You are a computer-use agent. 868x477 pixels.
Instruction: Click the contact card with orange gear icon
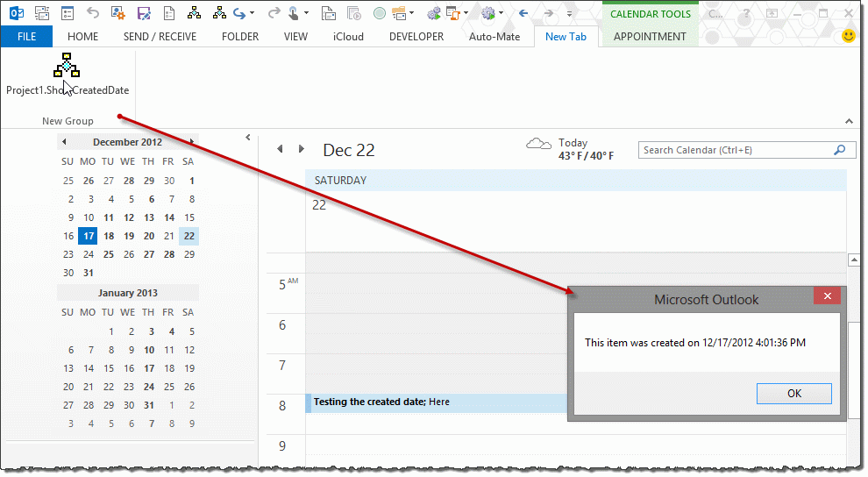tap(117, 13)
